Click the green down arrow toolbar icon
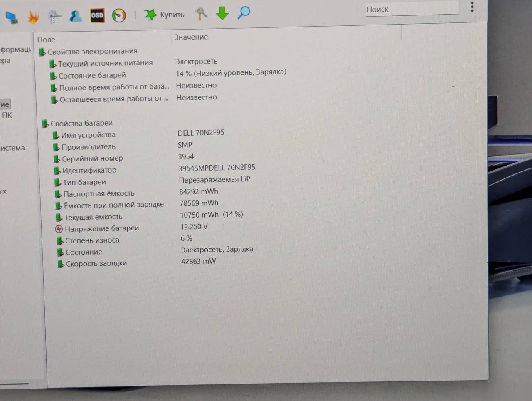Viewport: 532px width, 401px height. point(222,13)
